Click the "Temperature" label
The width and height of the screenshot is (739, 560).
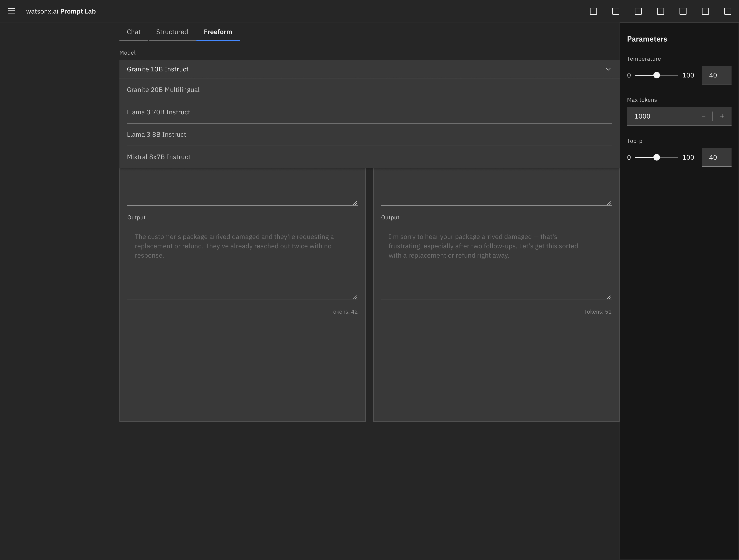coord(644,59)
